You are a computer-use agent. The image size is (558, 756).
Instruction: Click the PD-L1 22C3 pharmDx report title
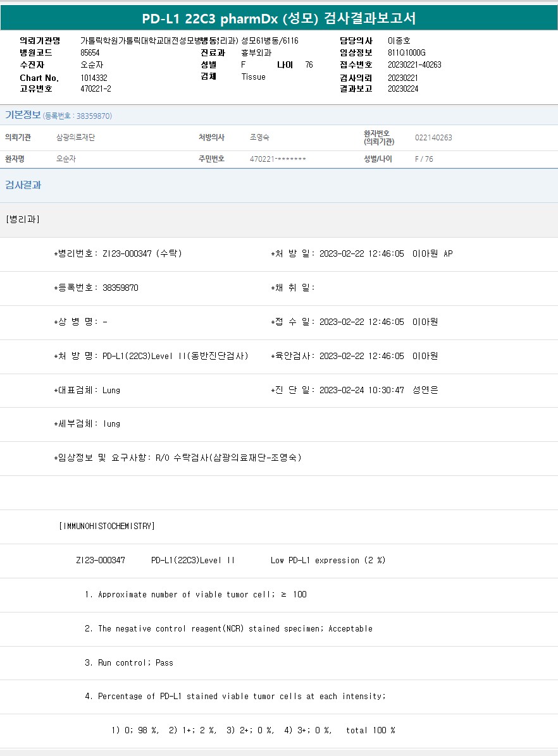pyautogui.click(x=278, y=18)
